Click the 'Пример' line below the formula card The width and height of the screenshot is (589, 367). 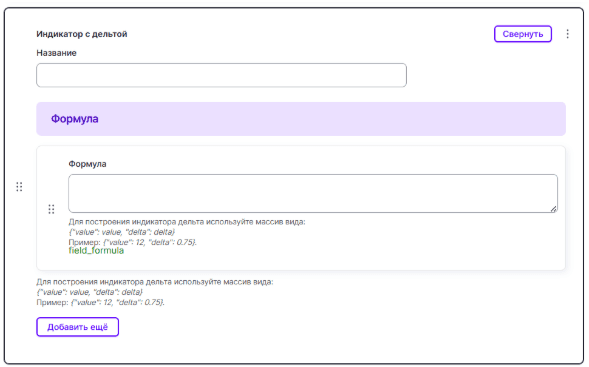tap(100, 302)
